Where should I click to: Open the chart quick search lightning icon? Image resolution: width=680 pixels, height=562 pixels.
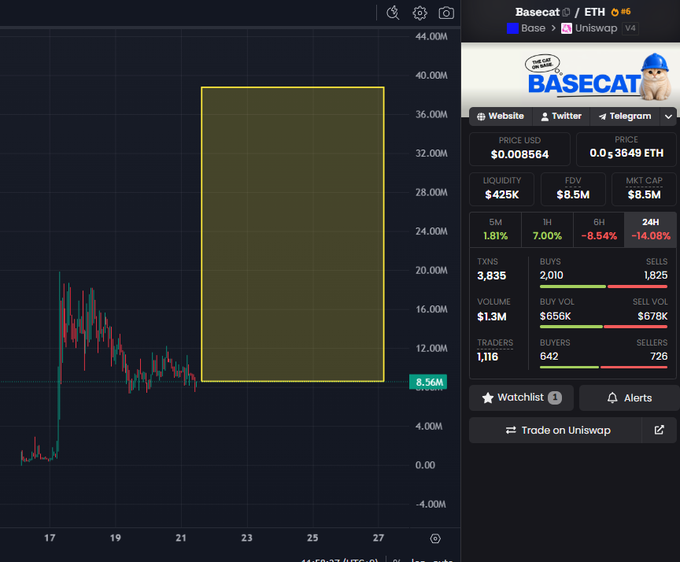pyautogui.click(x=393, y=13)
